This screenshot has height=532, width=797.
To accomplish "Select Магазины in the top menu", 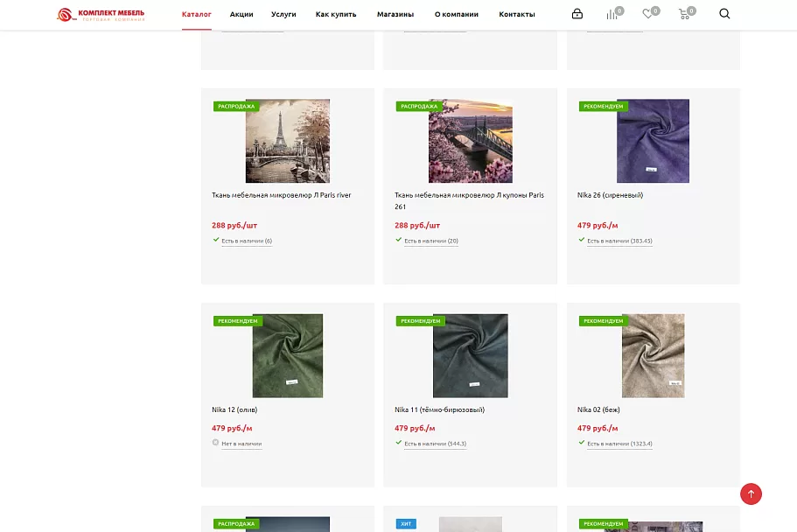I will (x=395, y=14).
